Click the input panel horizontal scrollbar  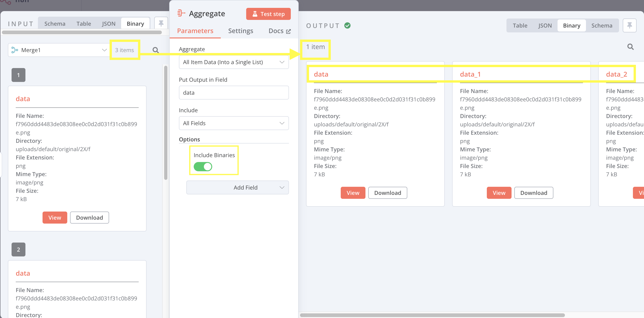(x=82, y=32)
